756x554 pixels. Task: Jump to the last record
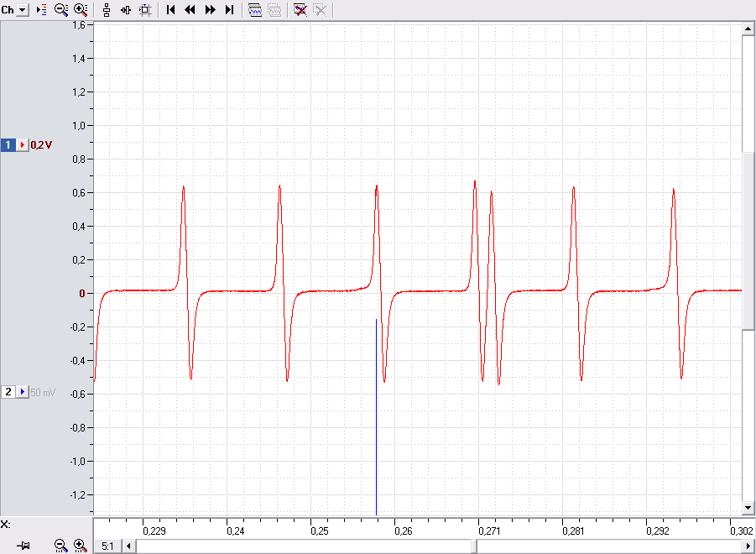tap(230, 9)
